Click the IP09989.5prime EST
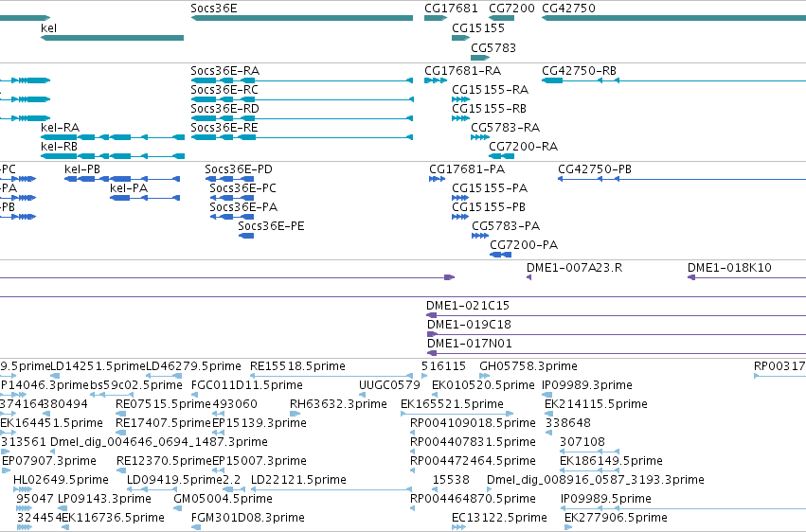The width and height of the screenshot is (806, 532). [683, 509]
